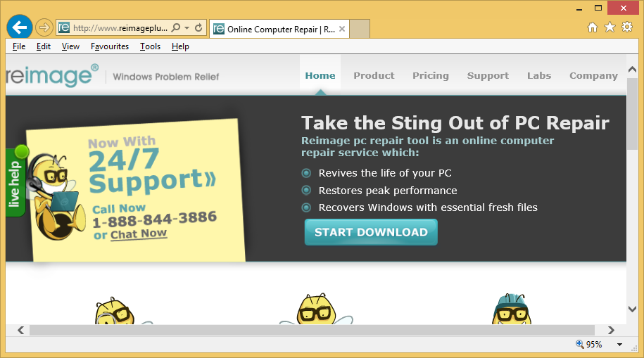
Task: Open the Help menu
Action: click(x=180, y=46)
